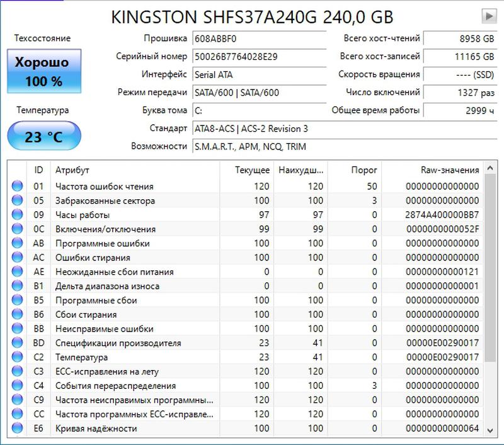The height and width of the screenshot is (445, 504).
Task: Click status orb beside Забракованные сектора
Action: [x=17, y=201]
